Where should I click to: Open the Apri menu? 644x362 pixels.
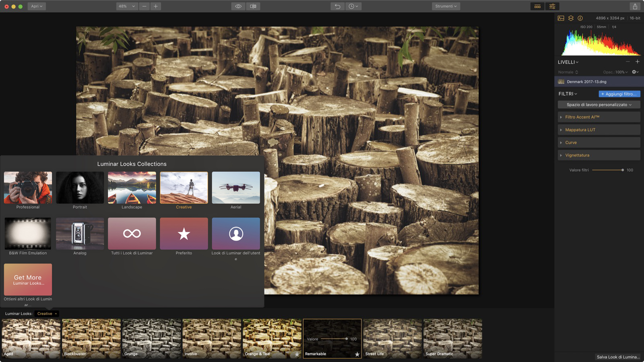coord(36,6)
